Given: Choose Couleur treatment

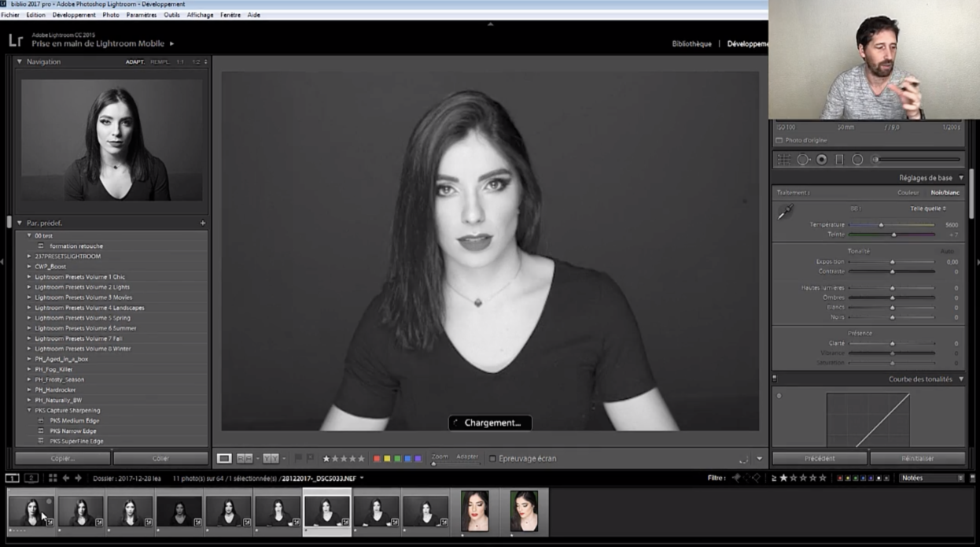Looking at the screenshot, I should (x=908, y=193).
